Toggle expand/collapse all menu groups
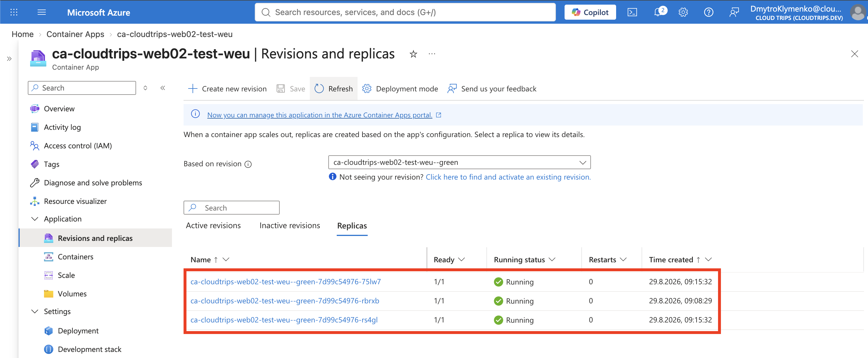The width and height of the screenshot is (868, 358). [145, 88]
